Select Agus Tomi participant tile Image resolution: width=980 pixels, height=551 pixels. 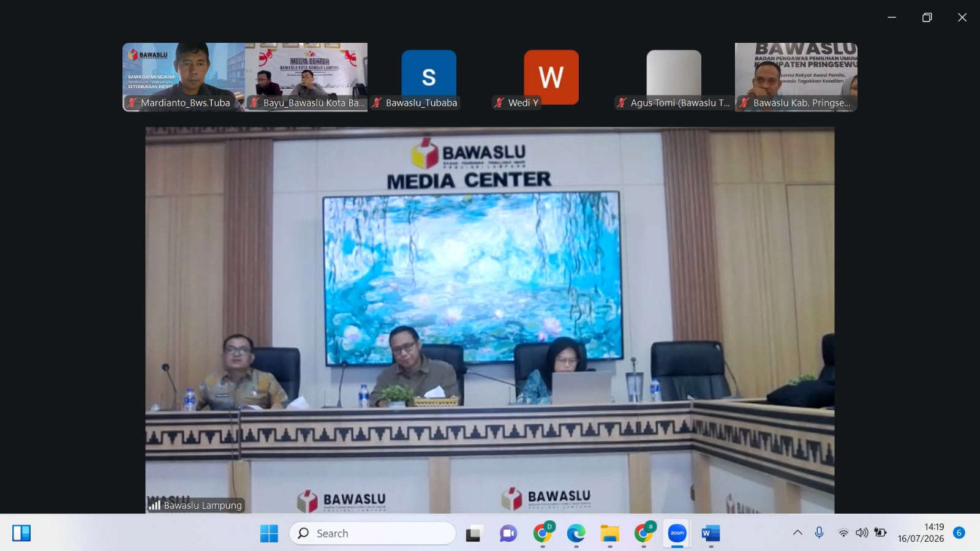pyautogui.click(x=674, y=77)
